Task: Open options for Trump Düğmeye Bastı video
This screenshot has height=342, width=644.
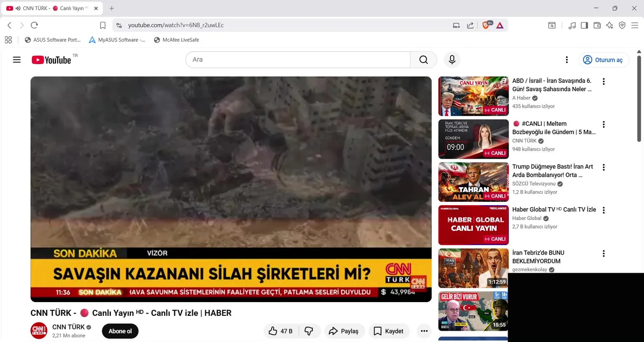Action: [604, 168]
